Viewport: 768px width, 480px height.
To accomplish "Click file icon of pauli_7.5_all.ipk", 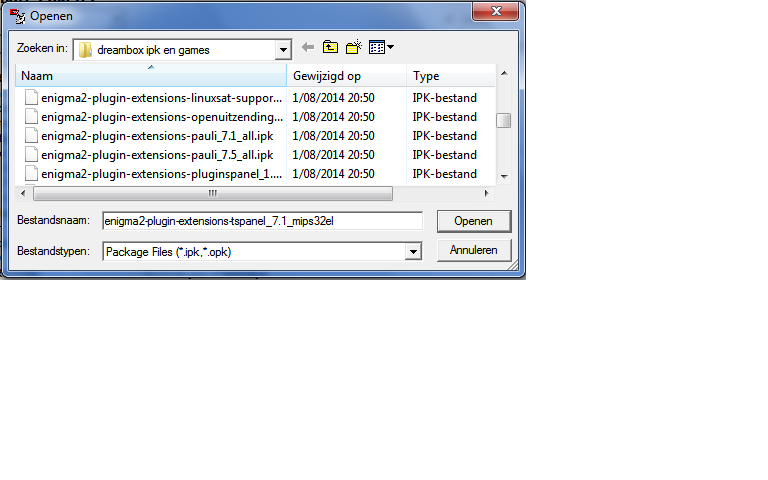I will coord(31,155).
